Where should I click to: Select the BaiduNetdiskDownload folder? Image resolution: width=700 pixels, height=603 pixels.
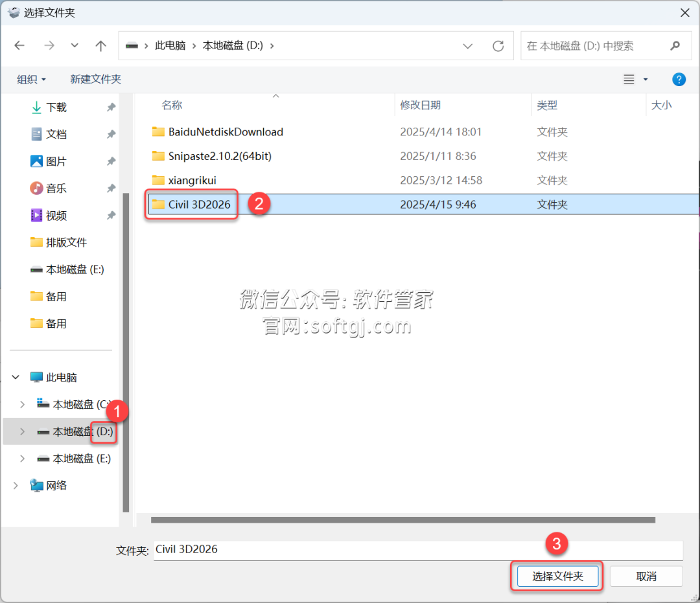coord(226,132)
